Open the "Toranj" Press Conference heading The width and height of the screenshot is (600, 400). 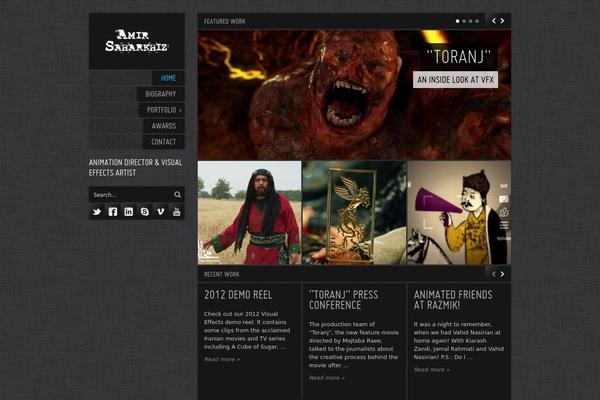(343, 300)
